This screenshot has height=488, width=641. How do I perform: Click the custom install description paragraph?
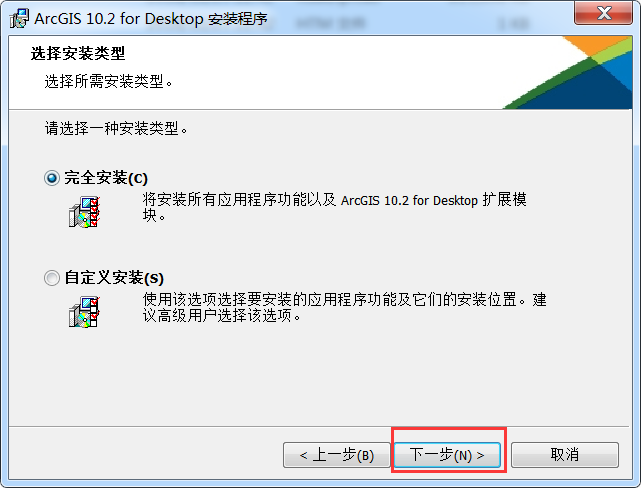pos(344,307)
